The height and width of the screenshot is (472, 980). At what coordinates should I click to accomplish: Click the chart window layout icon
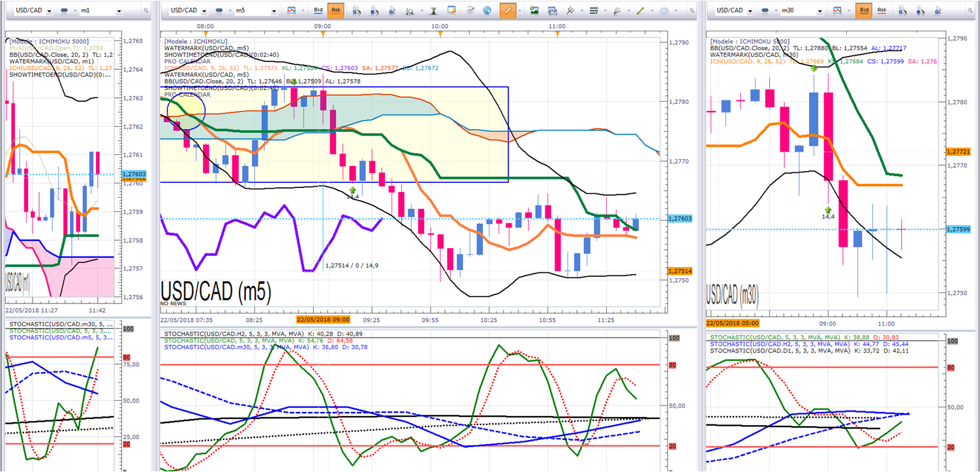point(552,10)
